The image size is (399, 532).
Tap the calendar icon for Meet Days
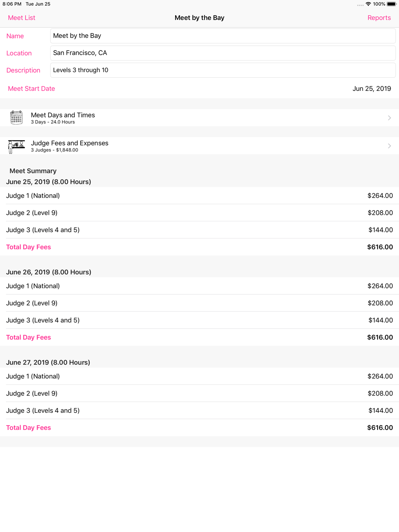(16, 118)
